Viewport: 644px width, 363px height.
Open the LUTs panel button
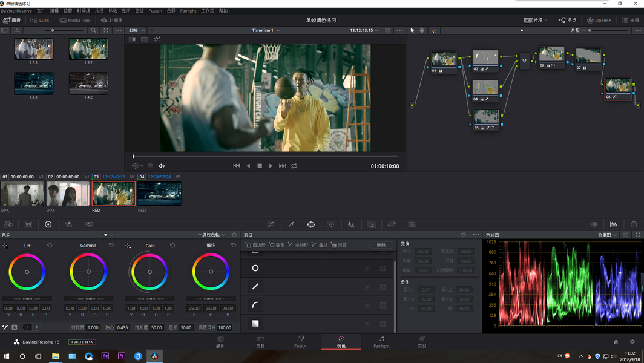40,20
